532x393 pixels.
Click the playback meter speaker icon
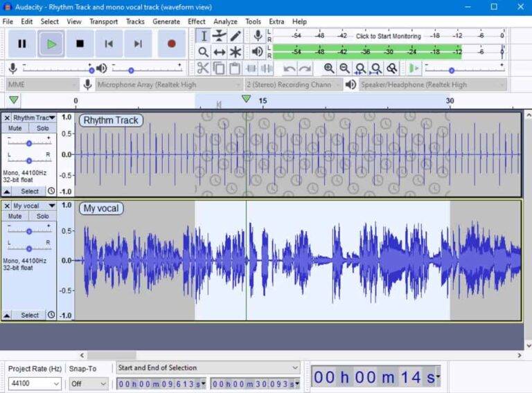click(x=258, y=51)
